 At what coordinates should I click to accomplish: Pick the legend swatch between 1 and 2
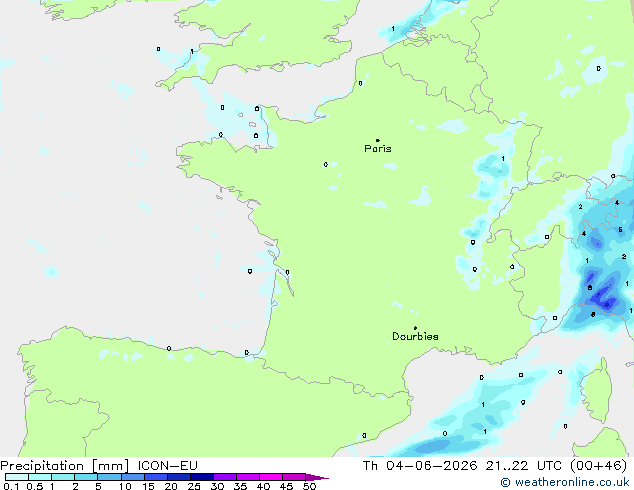pyautogui.click(x=63, y=477)
